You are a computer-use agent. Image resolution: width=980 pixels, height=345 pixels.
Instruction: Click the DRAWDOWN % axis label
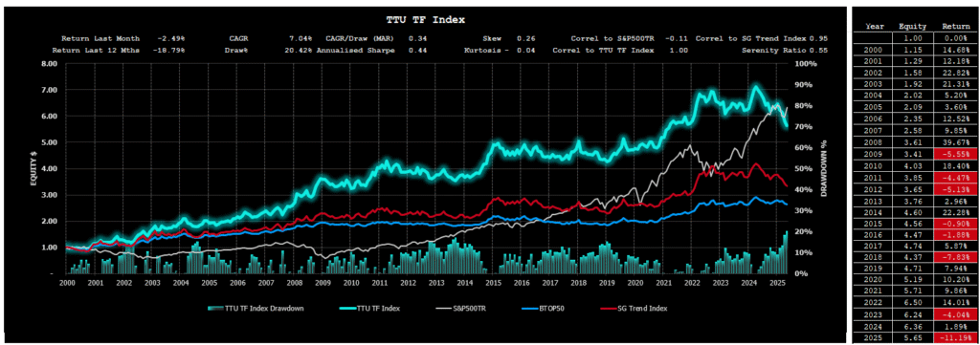(x=824, y=169)
